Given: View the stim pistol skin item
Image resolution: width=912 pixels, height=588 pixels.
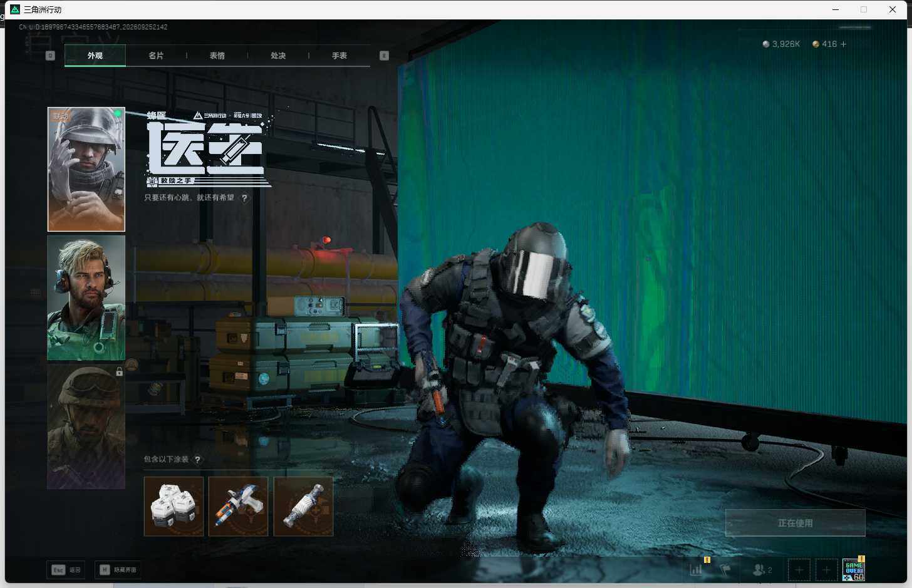Looking at the screenshot, I should [238, 507].
